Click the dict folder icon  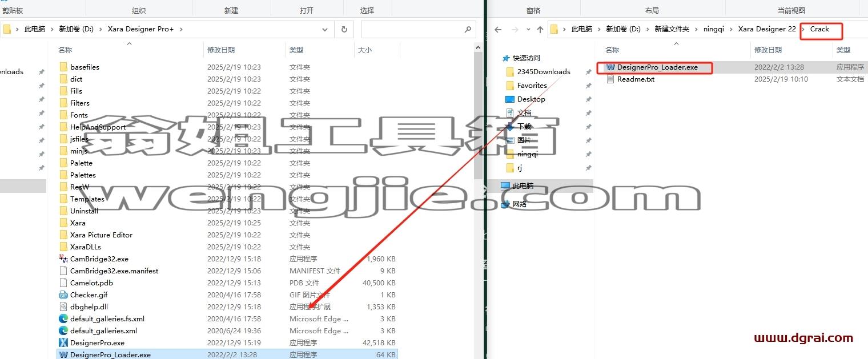pos(63,79)
